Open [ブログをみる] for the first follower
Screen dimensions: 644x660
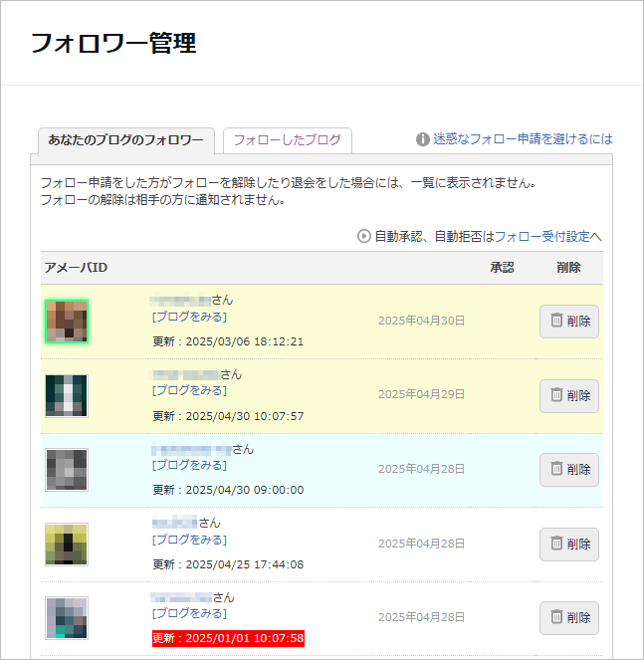click(189, 317)
